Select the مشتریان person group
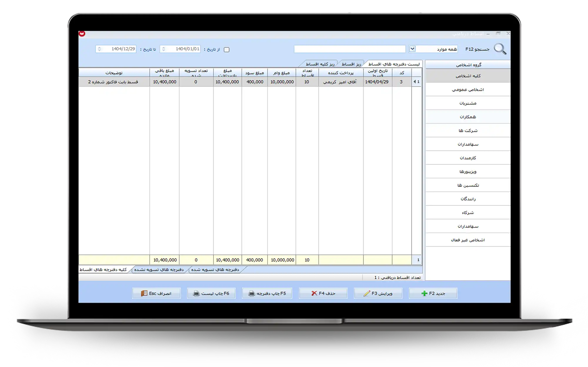 (468, 103)
